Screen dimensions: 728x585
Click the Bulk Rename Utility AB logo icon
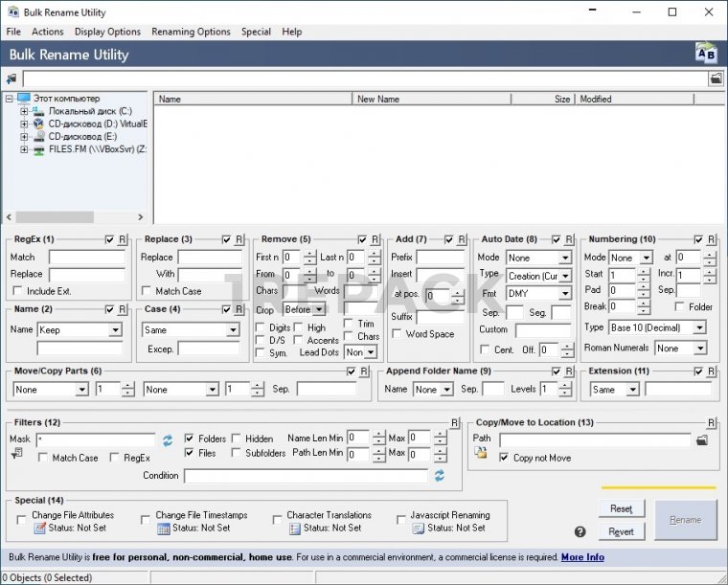pos(705,54)
